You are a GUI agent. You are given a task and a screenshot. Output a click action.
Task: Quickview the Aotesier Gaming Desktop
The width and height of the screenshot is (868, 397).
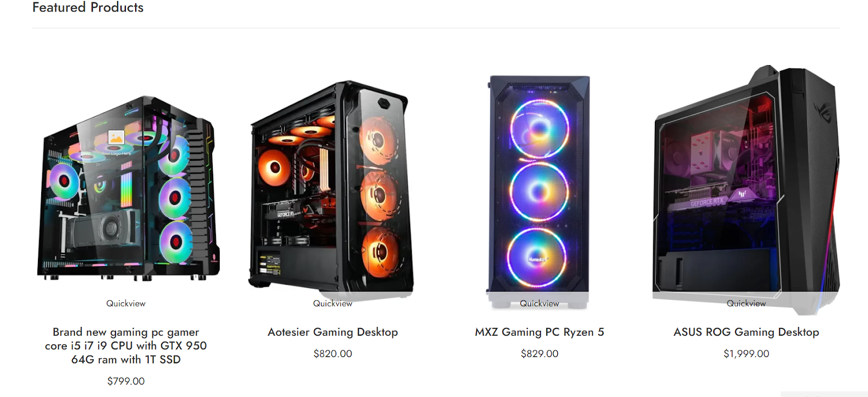coord(333,304)
